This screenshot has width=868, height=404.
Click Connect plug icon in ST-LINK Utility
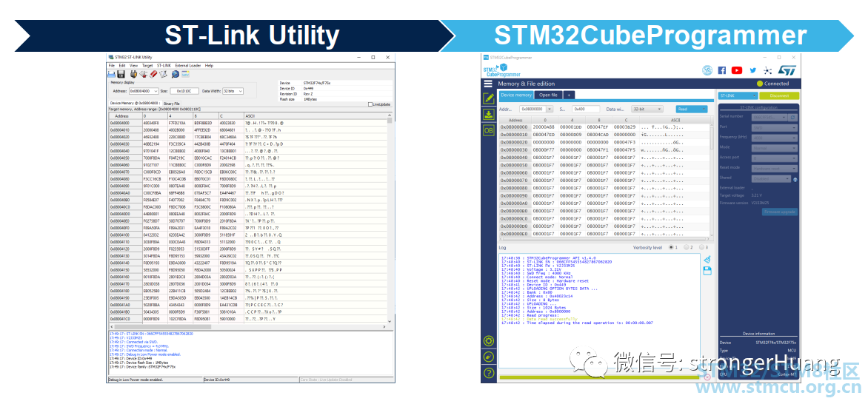click(x=133, y=74)
